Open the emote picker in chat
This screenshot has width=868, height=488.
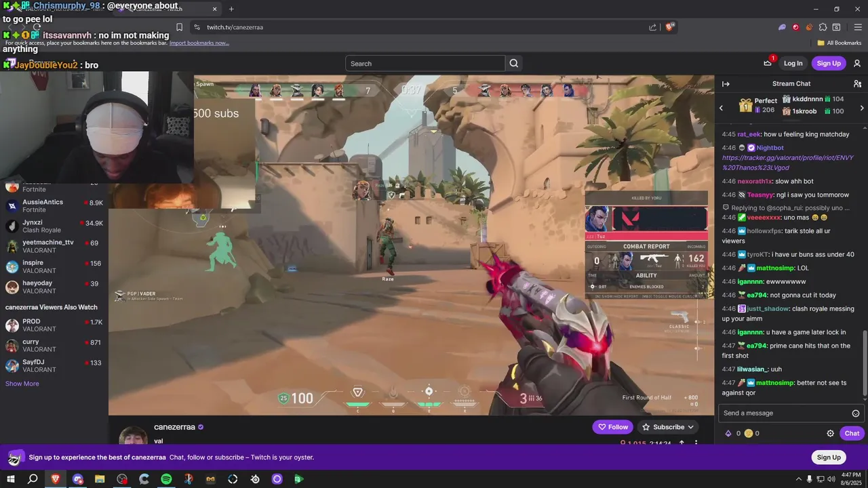pos(856,413)
